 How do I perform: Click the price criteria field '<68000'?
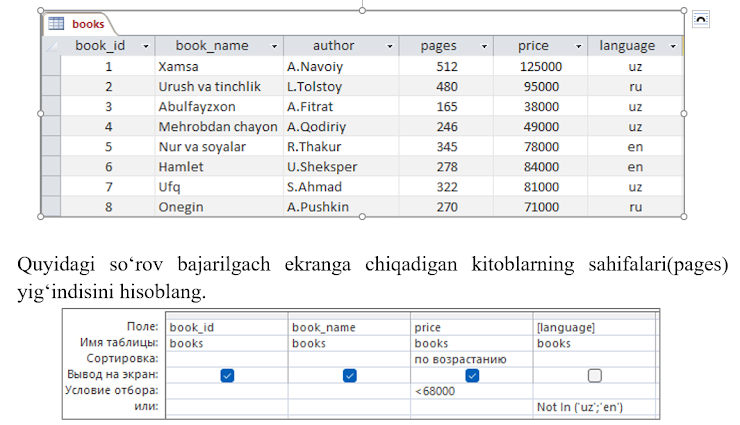[471, 391]
